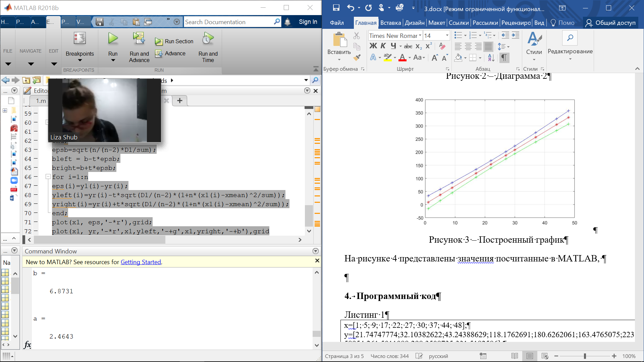Open the Файл menu in Word
The width and height of the screenshot is (644, 362).
(337, 23)
